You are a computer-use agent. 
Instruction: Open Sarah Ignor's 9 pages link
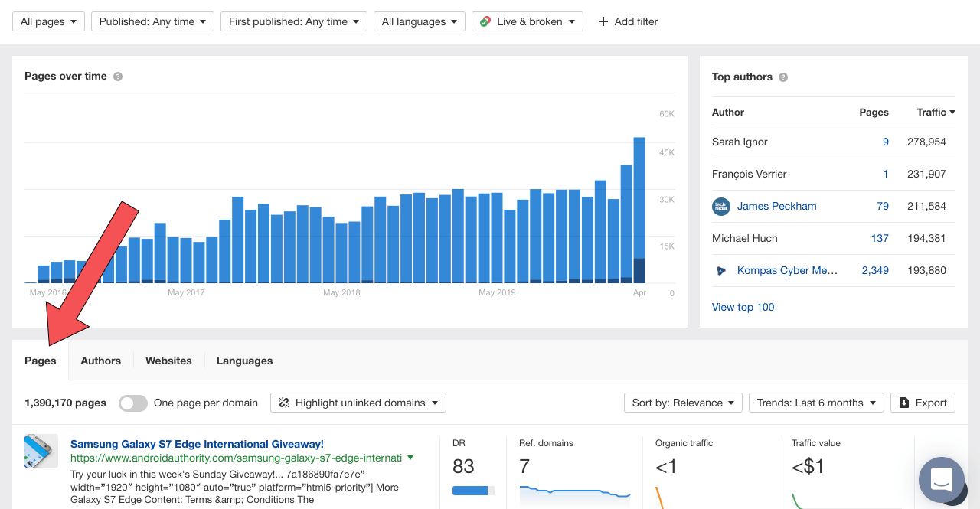pyautogui.click(x=886, y=142)
